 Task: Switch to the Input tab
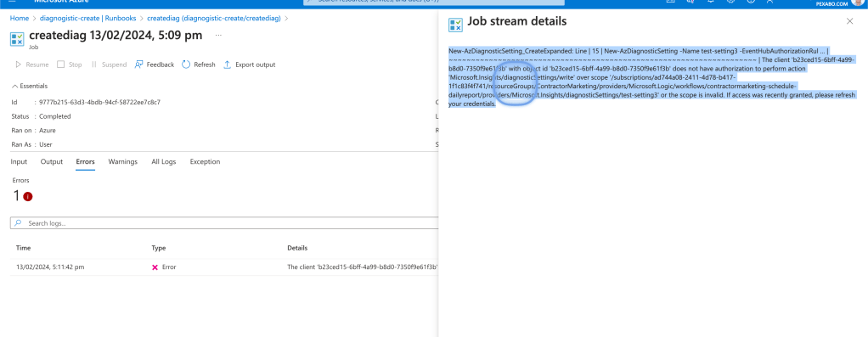(19, 161)
